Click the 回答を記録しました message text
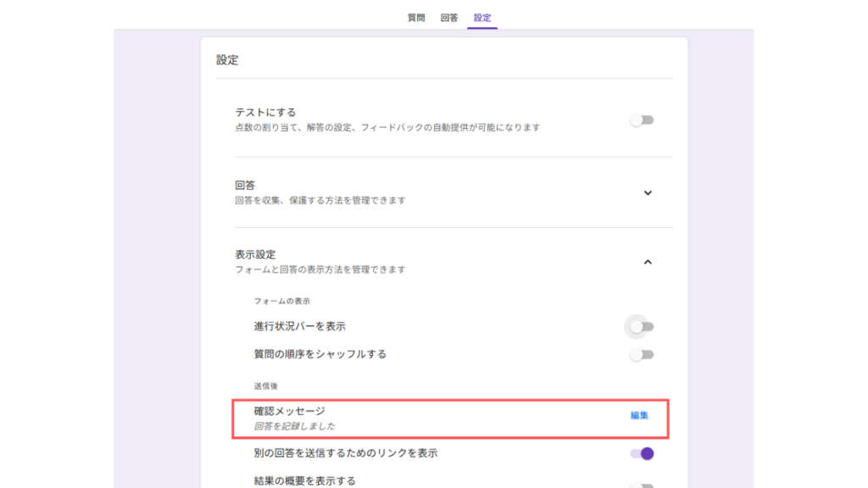Viewport: 868px width, 488px height. (294, 426)
